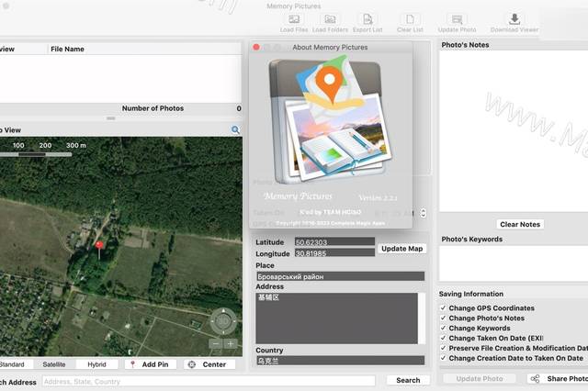This screenshot has width=588, height=391.
Task: Switch map to Hybrid view
Action: click(x=96, y=364)
